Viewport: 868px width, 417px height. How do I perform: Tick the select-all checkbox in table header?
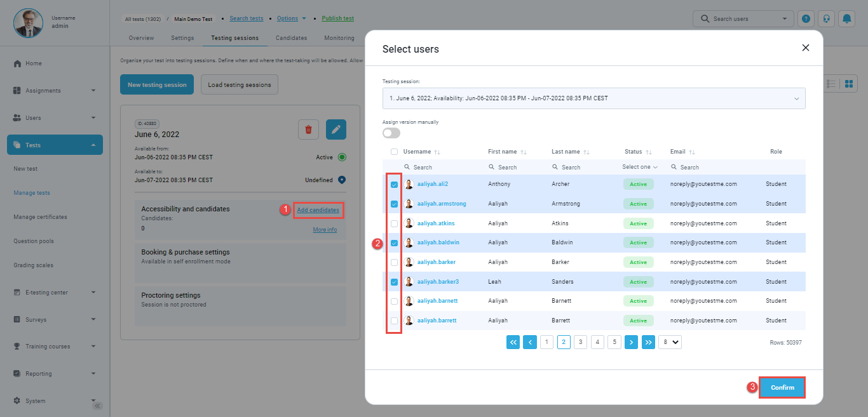pos(395,152)
